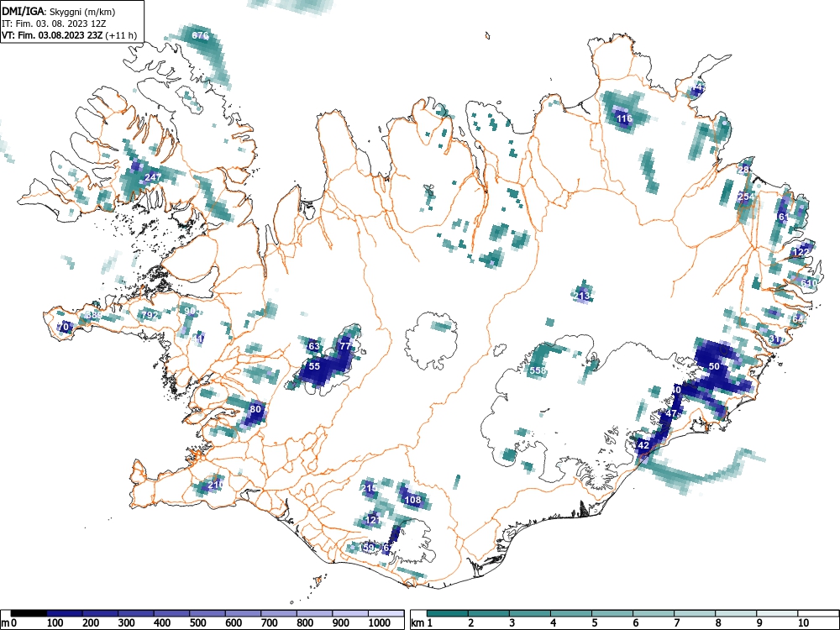Click the 121 value in the south
Viewport: 840px width, 630px height.
[x=374, y=520]
